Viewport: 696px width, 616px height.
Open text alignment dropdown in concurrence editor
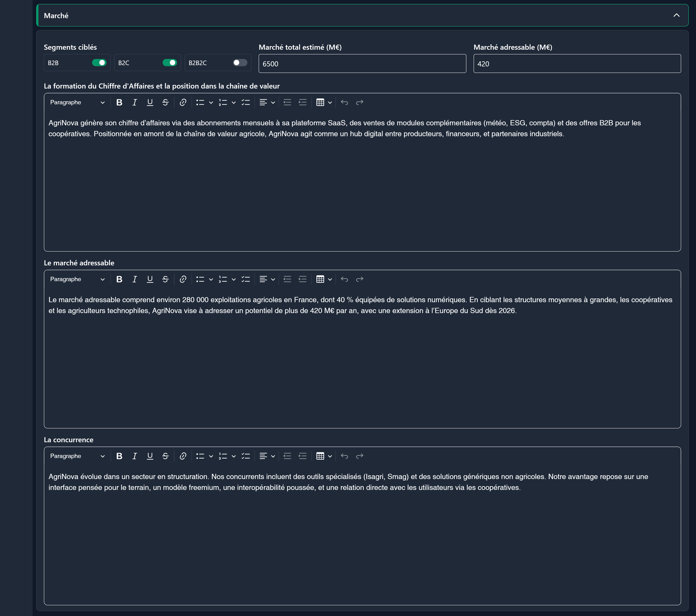click(x=267, y=456)
